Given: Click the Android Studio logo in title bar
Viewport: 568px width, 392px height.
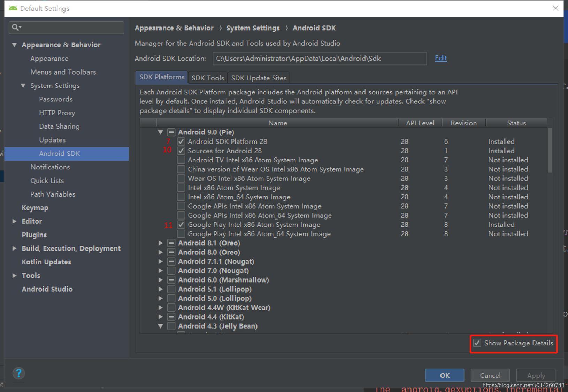Looking at the screenshot, I should click(x=13, y=8).
